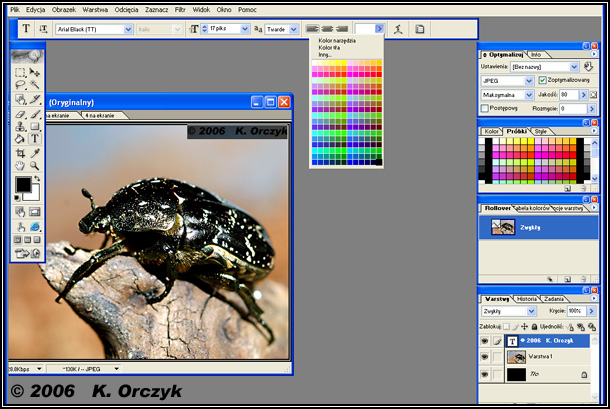Viewport: 610px width, 409px height.
Task: Hide the Warstwa 1 layer
Action: (x=486, y=356)
